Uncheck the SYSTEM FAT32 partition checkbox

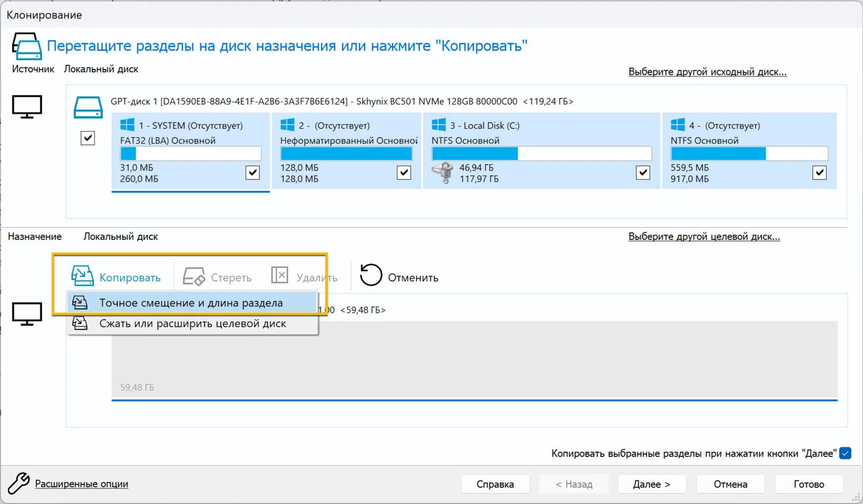(x=253, y=172)
